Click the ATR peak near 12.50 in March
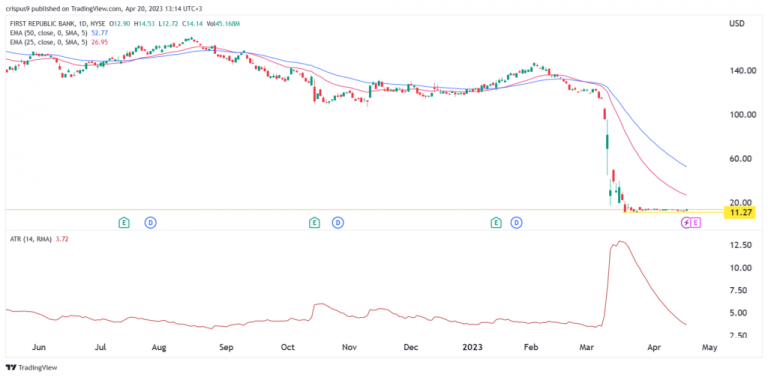768x377 pixels. tap(621, 241)
